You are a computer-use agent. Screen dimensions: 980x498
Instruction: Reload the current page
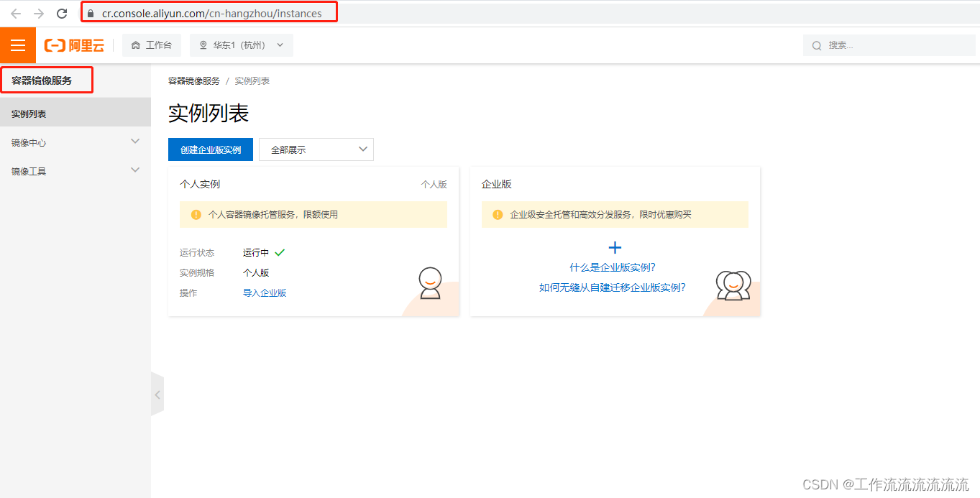tap(62, 14)
